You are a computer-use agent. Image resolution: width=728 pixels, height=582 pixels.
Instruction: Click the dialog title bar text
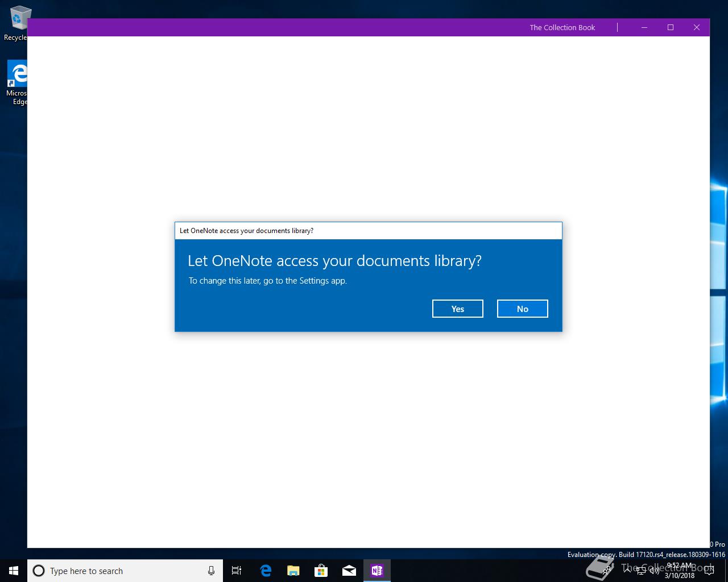(x=246, y=231)
